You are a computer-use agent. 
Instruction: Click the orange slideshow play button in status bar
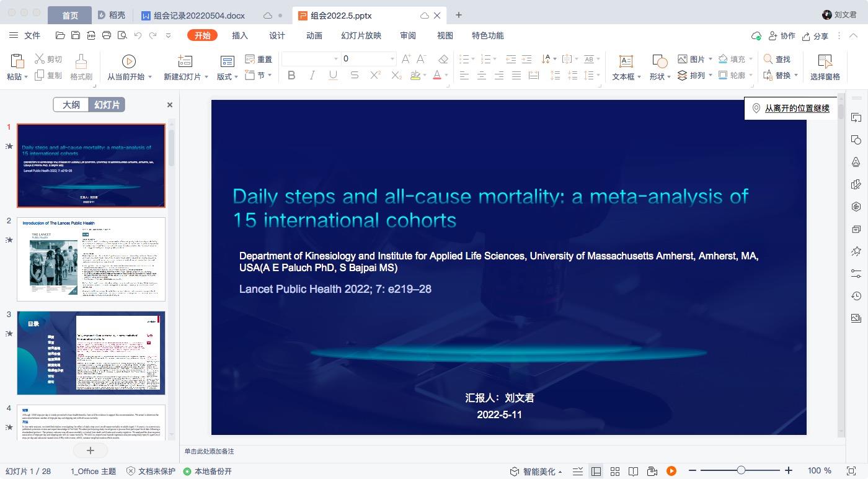[671, 472]
